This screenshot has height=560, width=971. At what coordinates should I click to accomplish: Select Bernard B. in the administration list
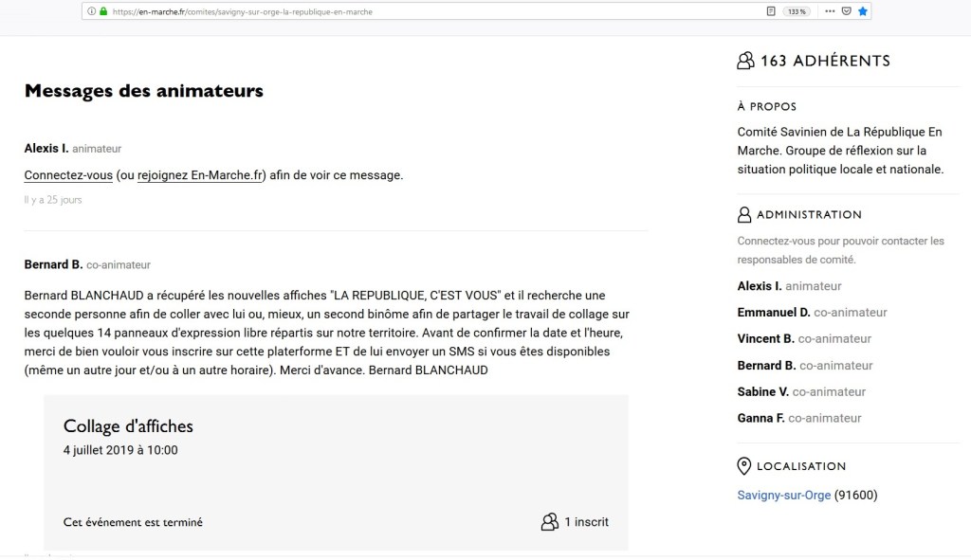763,365
